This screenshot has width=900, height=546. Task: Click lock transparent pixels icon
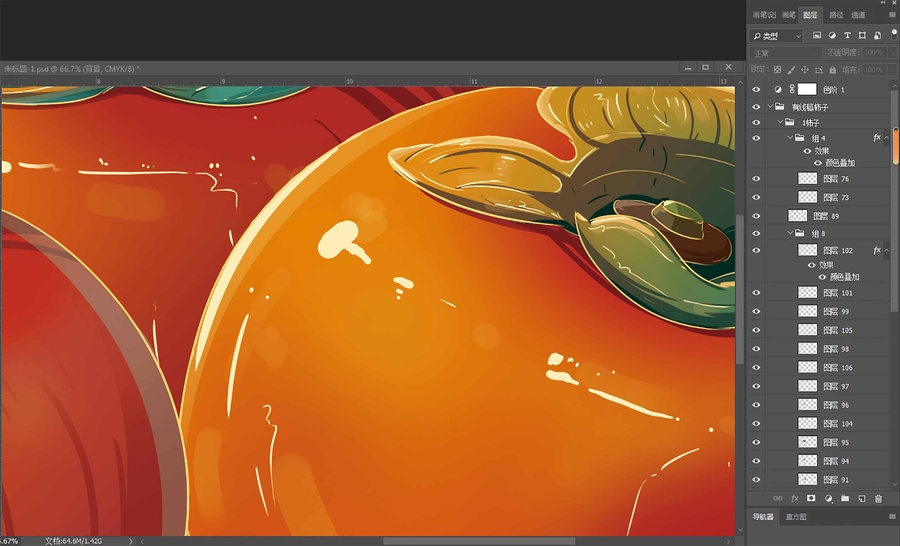click(777, 70)
